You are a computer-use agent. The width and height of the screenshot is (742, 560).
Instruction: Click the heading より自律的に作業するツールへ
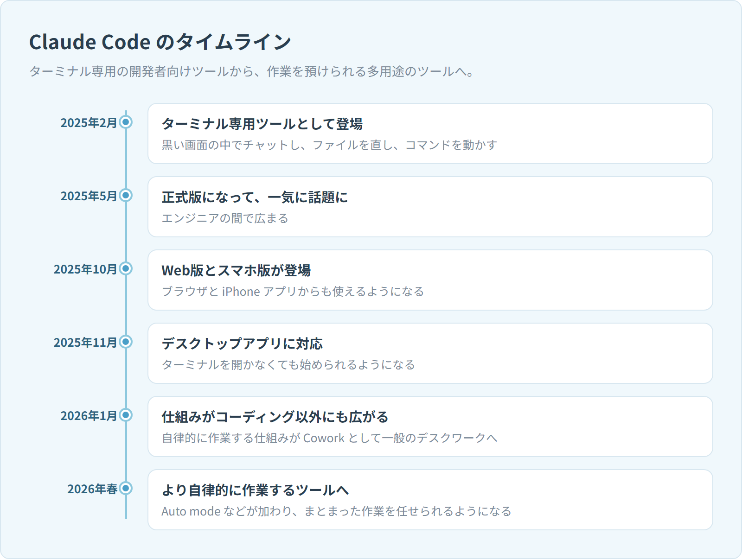coord(255,490)
